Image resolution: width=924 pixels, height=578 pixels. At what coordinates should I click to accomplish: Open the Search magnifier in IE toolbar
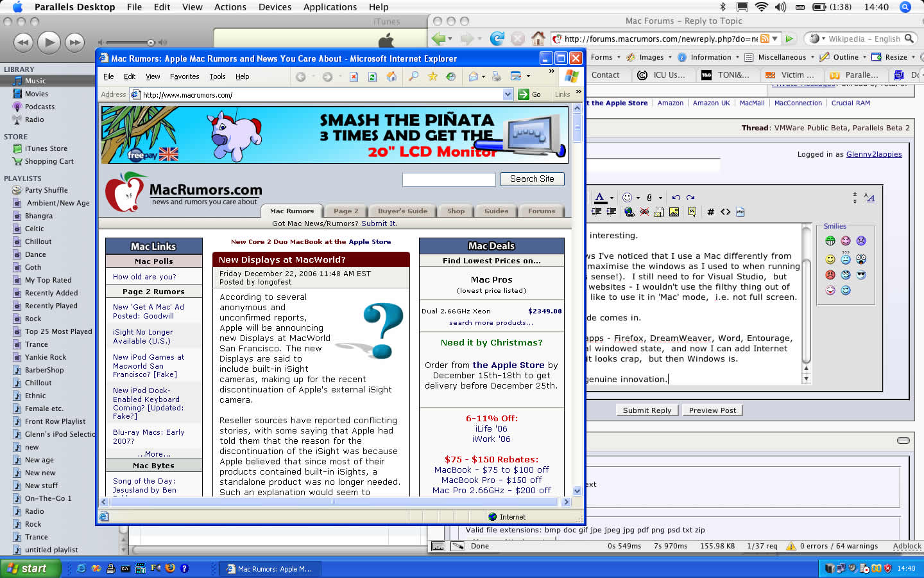(x=414, y=76)
